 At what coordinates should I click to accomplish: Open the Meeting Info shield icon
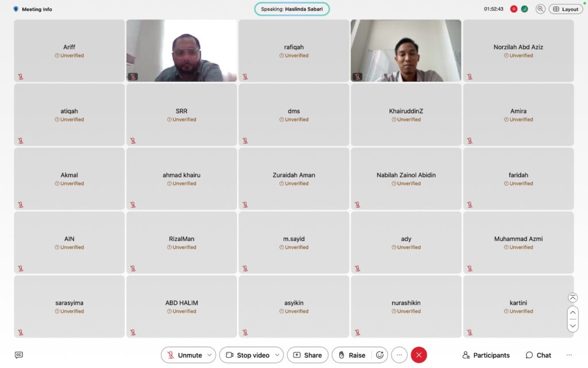coord(16,9)
